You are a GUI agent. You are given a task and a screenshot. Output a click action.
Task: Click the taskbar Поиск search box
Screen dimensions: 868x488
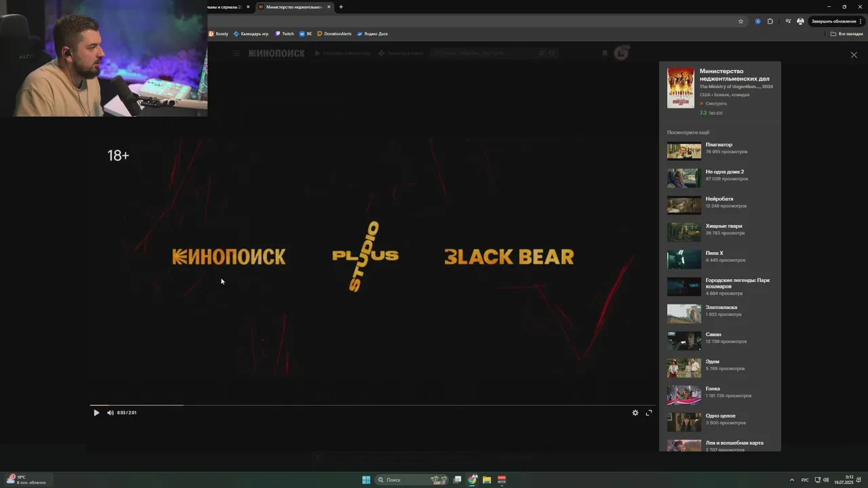[412, 480]
